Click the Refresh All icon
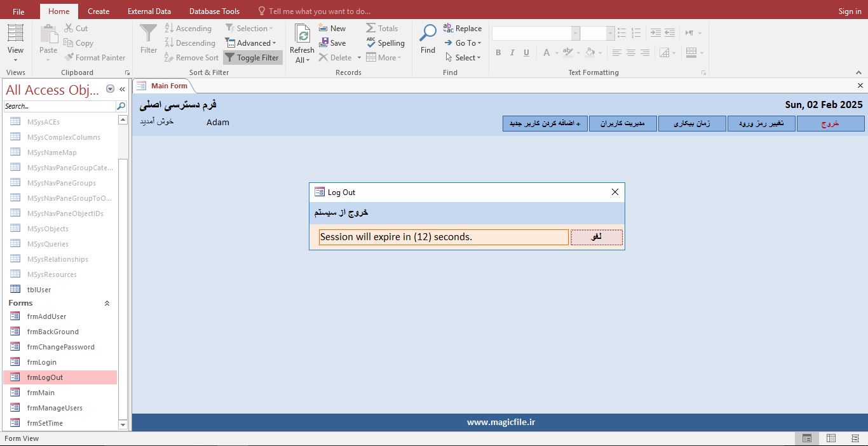This screenshot has width=868, height=446. pyautogui.click(x=302, y=34)
